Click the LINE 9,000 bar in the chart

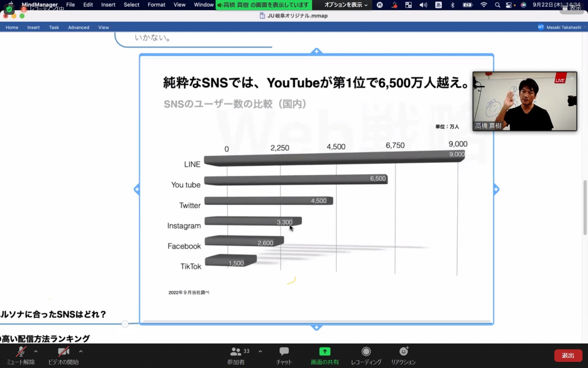pos(335,159)
